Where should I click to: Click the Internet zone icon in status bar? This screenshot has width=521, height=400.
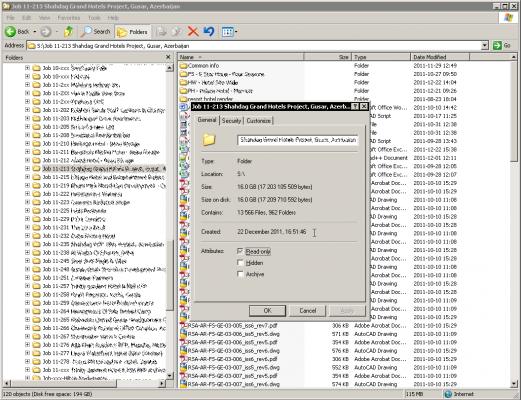pos(448,394)
